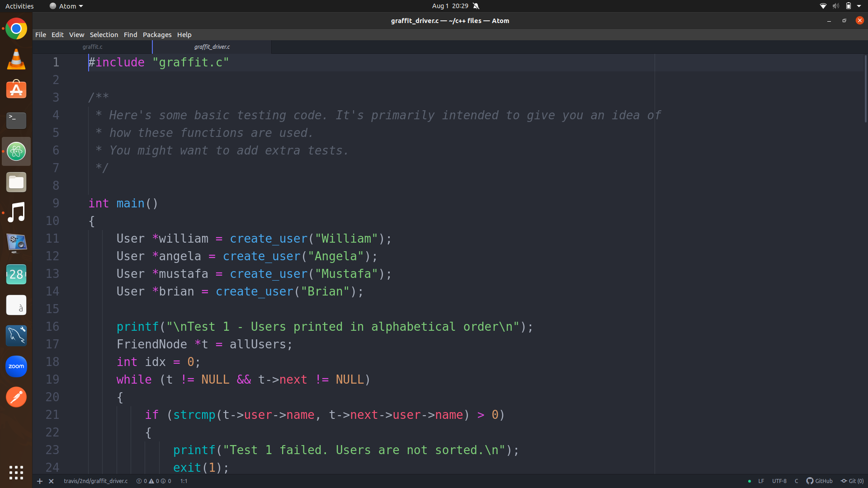Click the editor vertical scrollbar

click(865, 88)
